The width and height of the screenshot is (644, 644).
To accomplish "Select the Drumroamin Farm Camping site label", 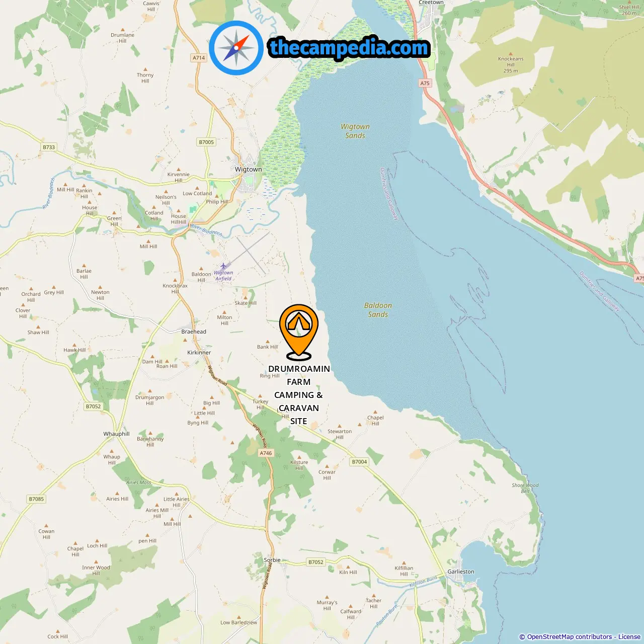I will (x=299, y=395).
